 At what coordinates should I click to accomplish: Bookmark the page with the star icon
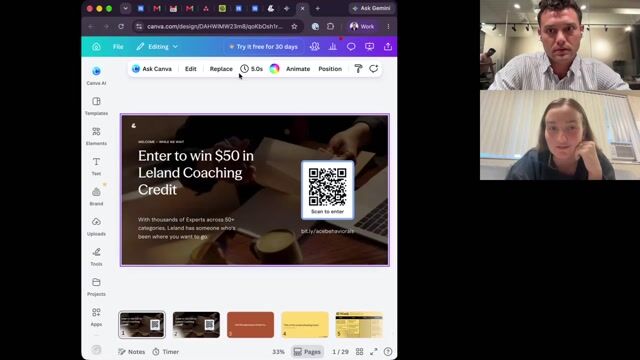point(294,26)
